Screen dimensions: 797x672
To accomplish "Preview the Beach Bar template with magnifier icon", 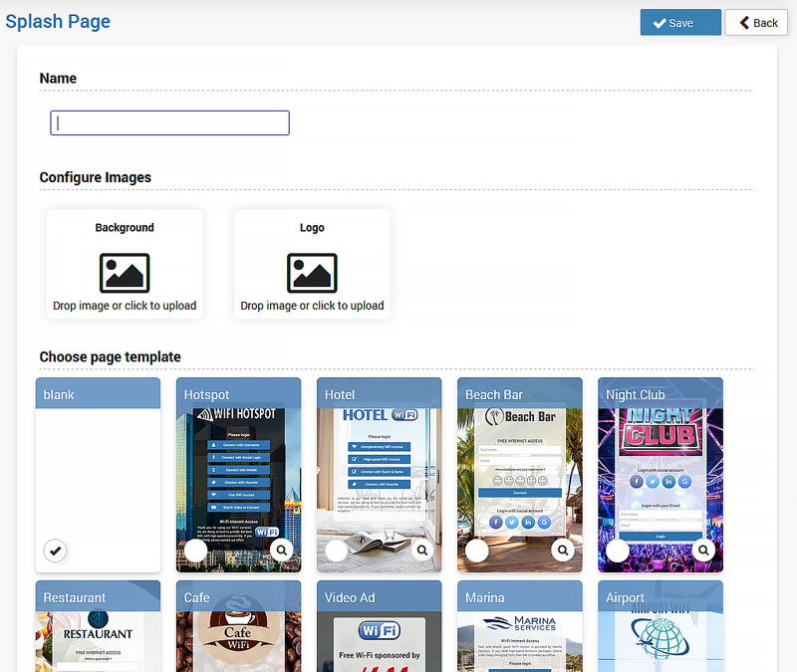I will [x=563, y=551].
